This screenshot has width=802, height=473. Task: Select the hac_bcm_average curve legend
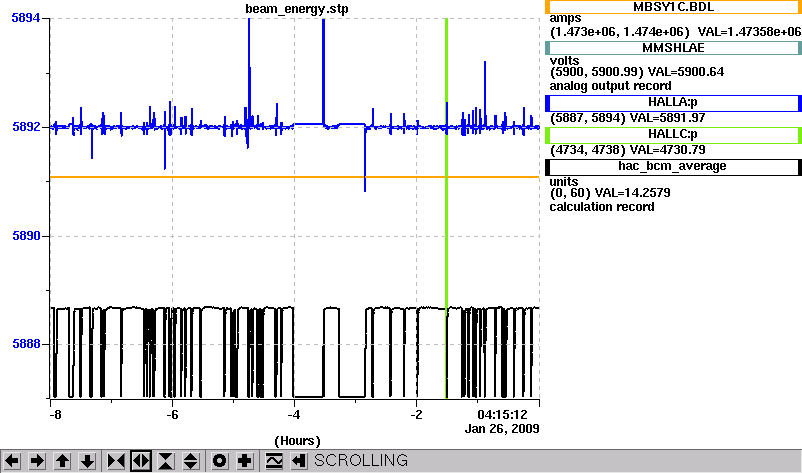[673, 167]
